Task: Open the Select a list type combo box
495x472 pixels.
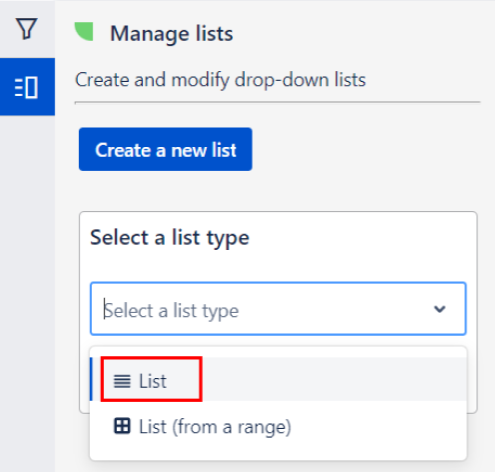Action: [278, 309]
